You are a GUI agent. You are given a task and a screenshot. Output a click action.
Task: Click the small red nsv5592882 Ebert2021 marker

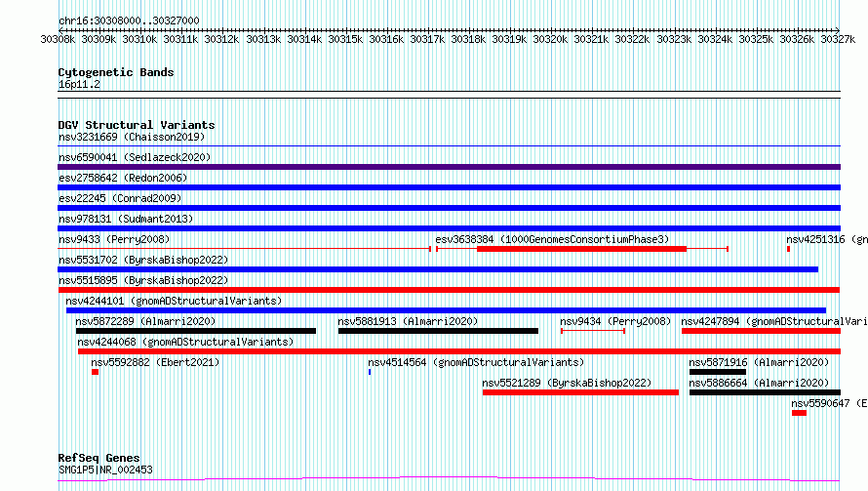click(x=96, y=372)
